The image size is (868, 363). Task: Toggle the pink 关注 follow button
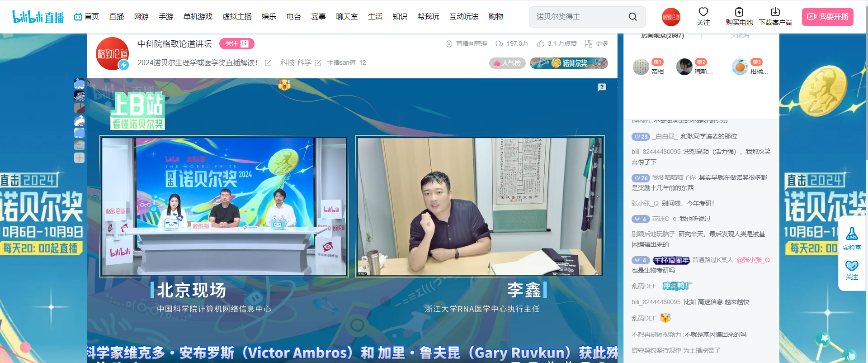pyautogui.click(x=236, y=43)
